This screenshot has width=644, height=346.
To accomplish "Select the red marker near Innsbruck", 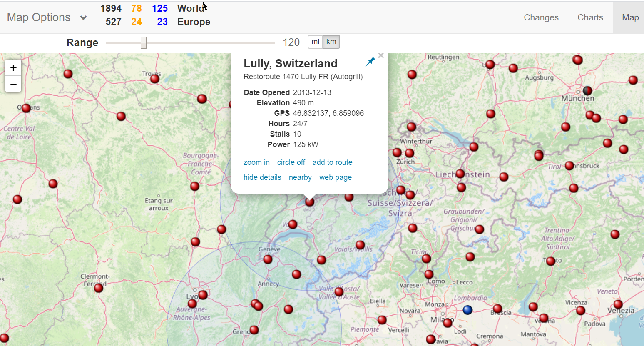I will 569,165.
